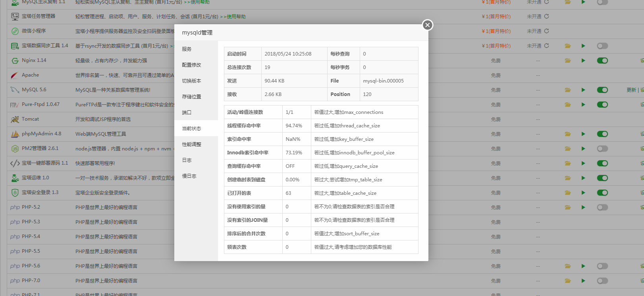Turn off the 宝塔运维 1.0 toggle

602,178
